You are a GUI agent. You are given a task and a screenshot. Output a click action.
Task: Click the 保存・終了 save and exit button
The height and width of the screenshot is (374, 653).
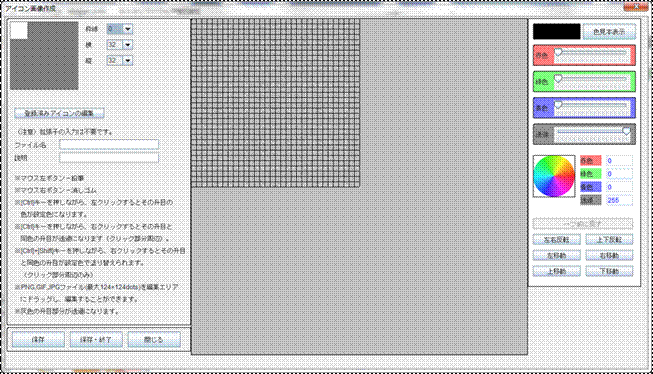pos(96,339)
